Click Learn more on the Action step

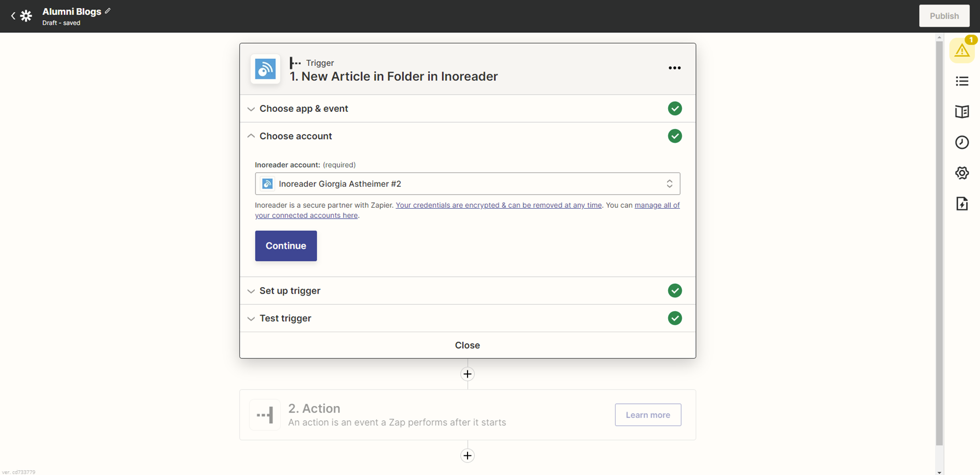click(648, 415)
